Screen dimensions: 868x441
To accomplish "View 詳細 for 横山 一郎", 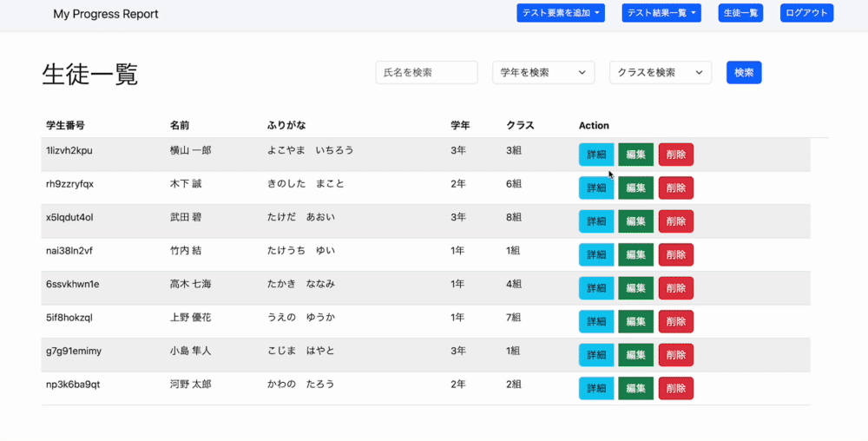I will click(x=596, y=155).
